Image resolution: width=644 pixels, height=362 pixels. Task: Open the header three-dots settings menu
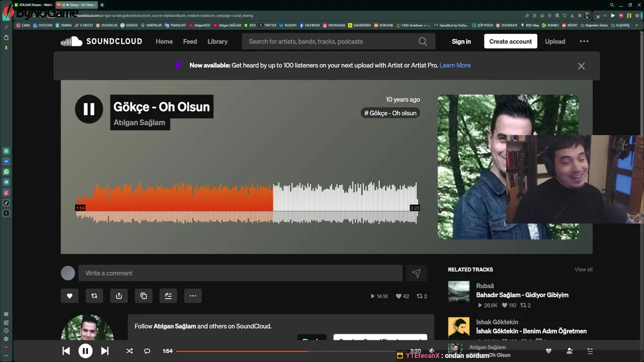[x=584, y=41]
